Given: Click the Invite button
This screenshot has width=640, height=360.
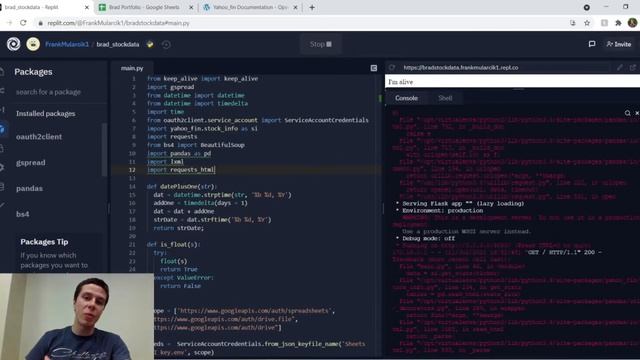Looking at the screenshot, I should [619, 44].
